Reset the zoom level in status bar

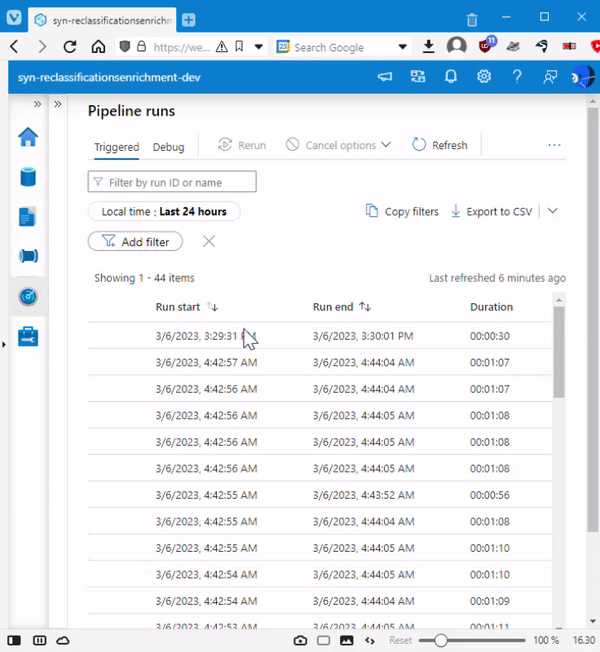(400, 640)
